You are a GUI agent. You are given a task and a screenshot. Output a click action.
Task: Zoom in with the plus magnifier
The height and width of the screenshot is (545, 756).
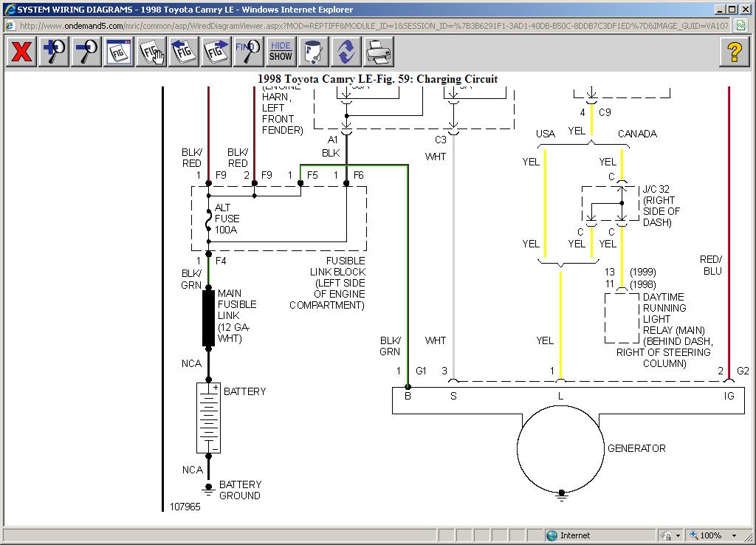pos(55,52)
